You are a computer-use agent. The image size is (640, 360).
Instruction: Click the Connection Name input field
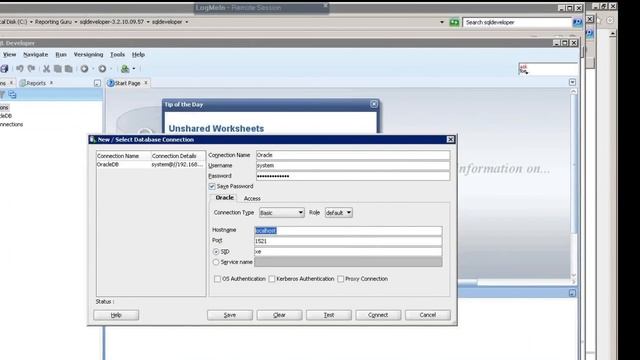[x=353, y=155]
